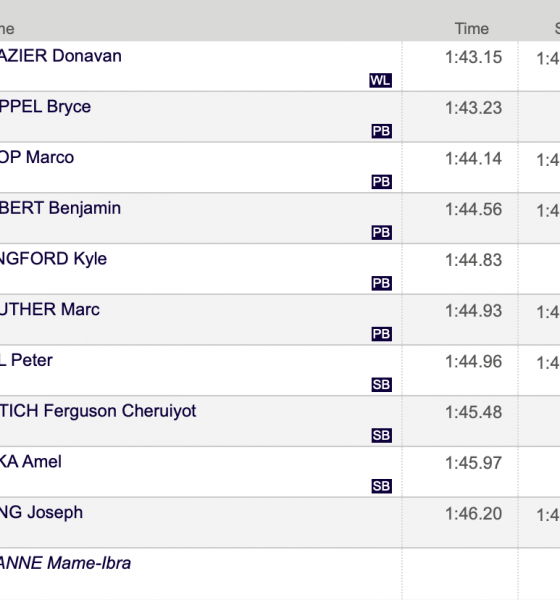Screen dimensions: 560x600
Task: Open athlete Bryce's name link
Action: point(45,107)
